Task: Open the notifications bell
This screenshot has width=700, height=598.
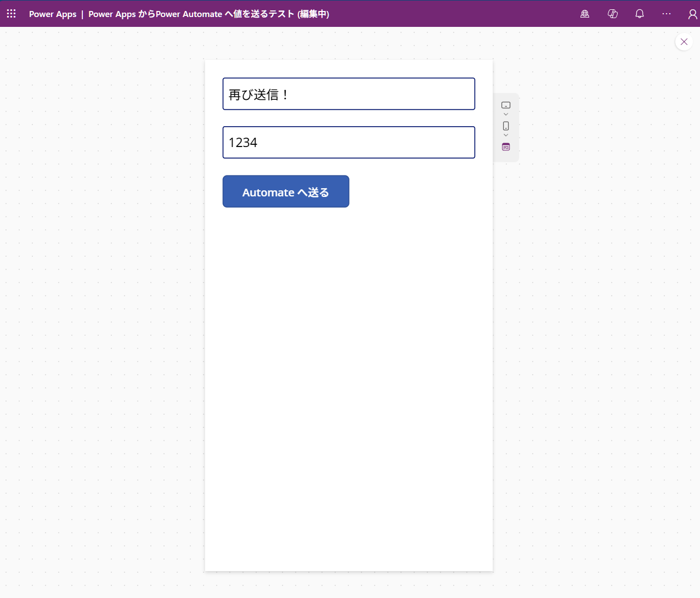Action: tap(640, 14)
